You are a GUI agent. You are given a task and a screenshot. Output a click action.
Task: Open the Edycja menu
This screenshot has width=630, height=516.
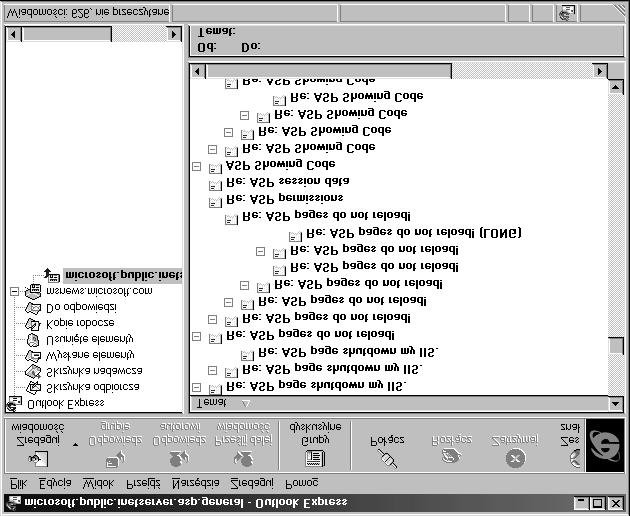tap(55, 483)
